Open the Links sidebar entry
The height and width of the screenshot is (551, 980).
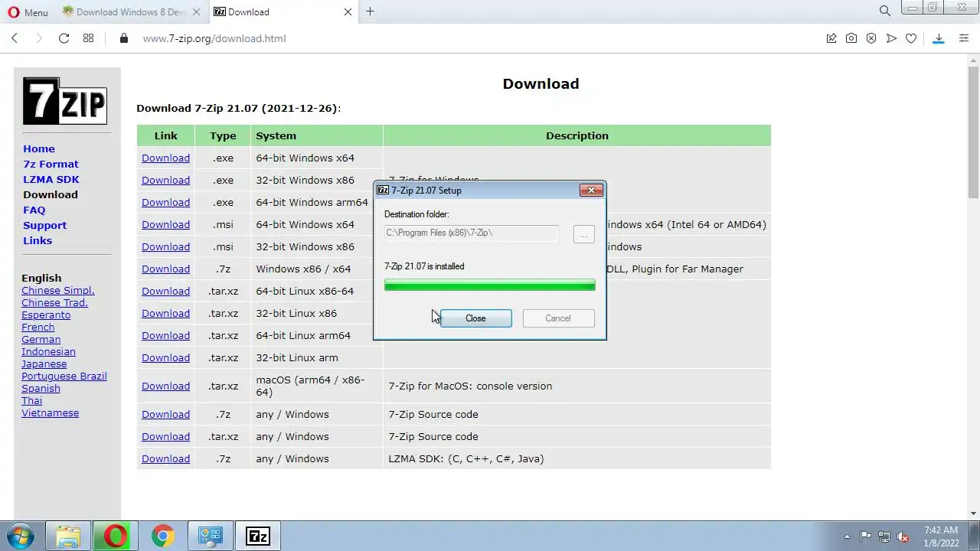tap(38, 240)
